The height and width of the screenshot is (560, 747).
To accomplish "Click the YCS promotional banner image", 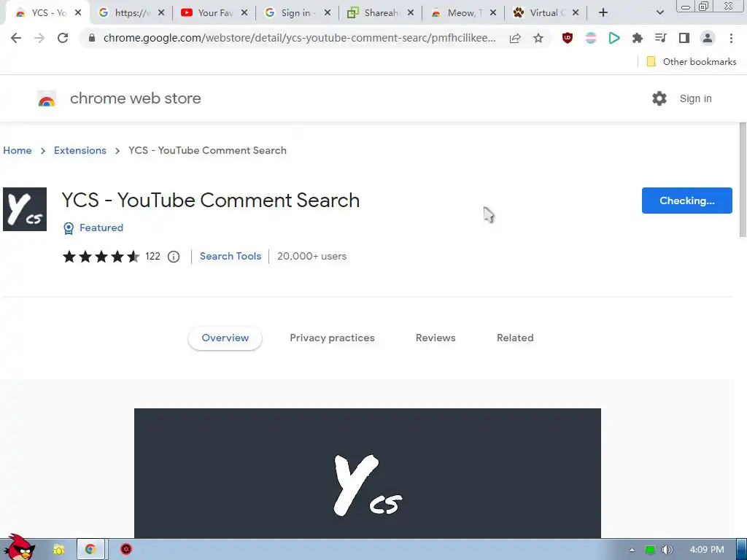I will (368, 473).
